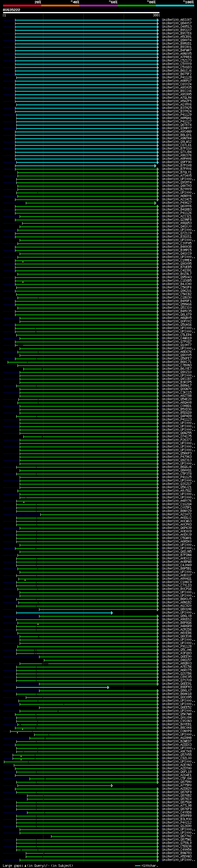Screen dimensions: 197x868
Task: Open hit UniRef100_C5Z173
Action: 176,61
